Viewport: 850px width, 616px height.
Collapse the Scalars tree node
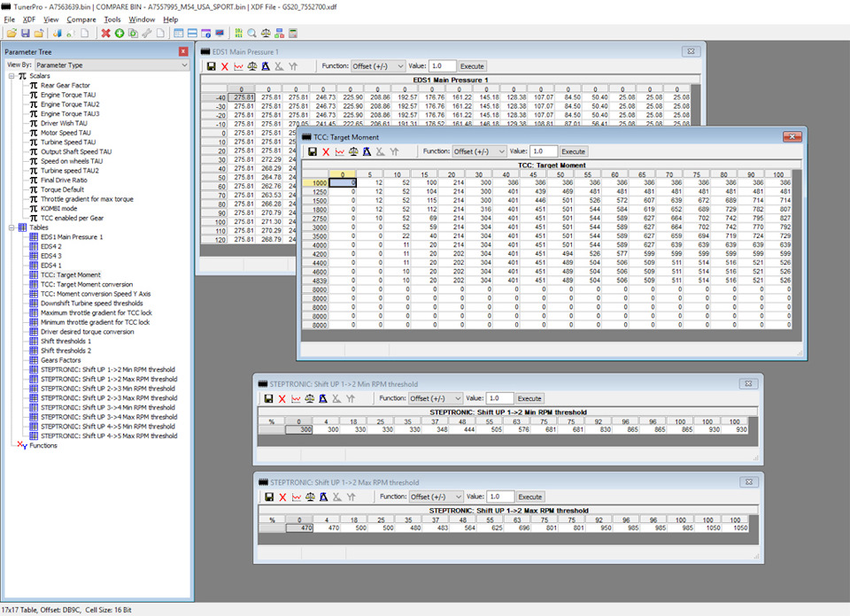[x=12, y=76]
